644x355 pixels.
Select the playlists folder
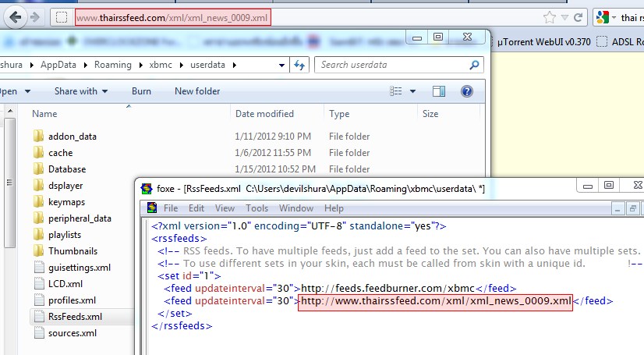[65, 235]
